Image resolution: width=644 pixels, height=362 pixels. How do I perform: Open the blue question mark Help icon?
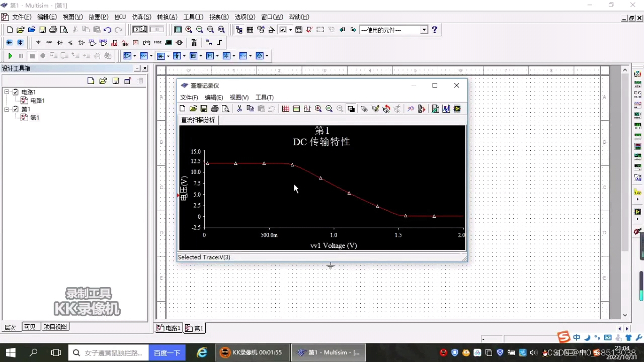point(435,30)
